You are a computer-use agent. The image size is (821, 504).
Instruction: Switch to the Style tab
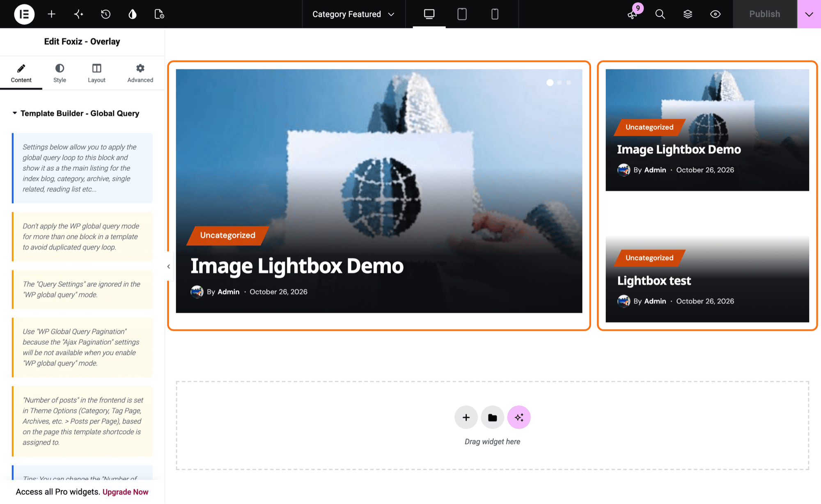pyautogui.click(x=60, y=74)
